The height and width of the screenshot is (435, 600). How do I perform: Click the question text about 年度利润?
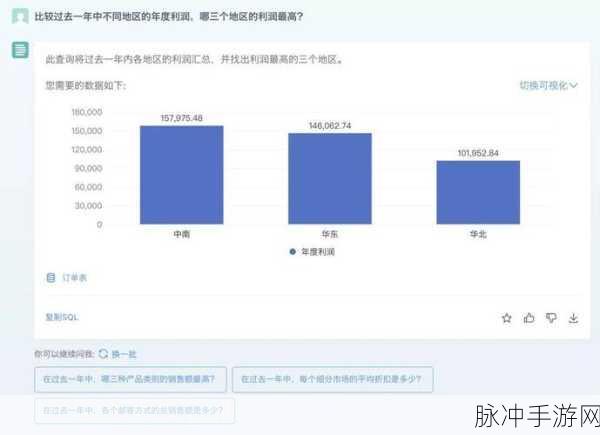[168, 16]
